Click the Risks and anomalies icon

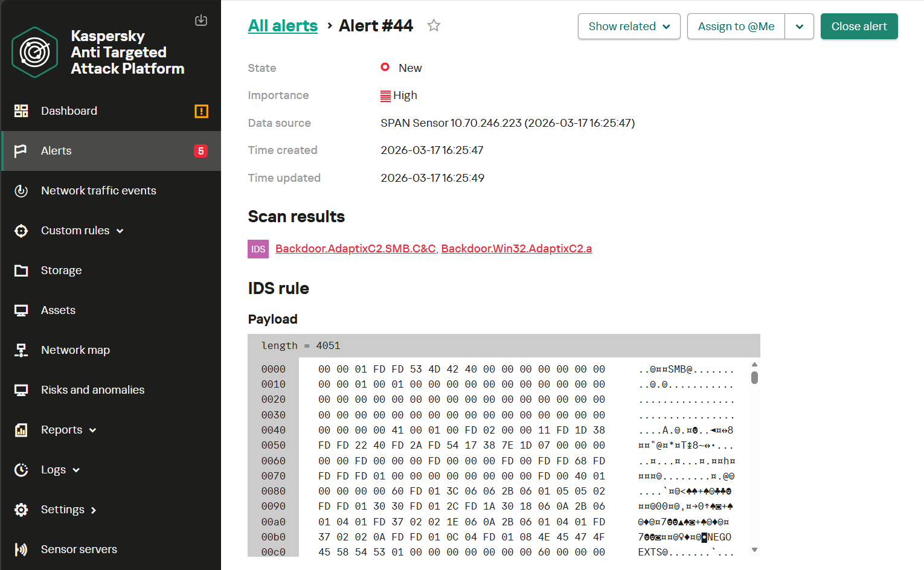coord(21,390)
